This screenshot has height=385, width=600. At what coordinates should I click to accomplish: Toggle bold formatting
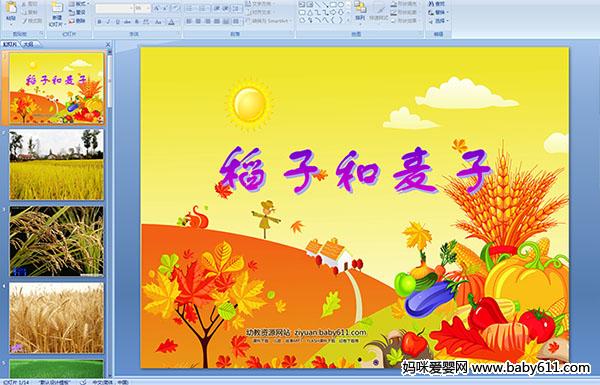(99, 22)
